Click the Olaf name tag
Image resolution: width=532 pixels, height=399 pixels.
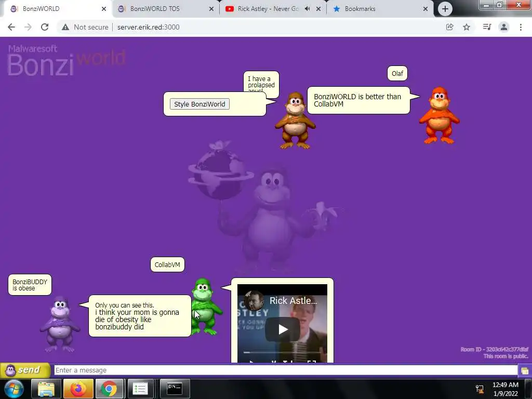397,73
